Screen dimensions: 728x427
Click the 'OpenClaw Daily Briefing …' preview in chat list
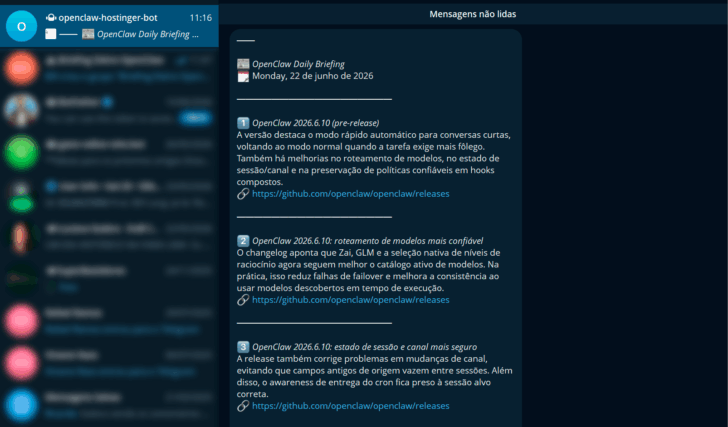[148, 34]
